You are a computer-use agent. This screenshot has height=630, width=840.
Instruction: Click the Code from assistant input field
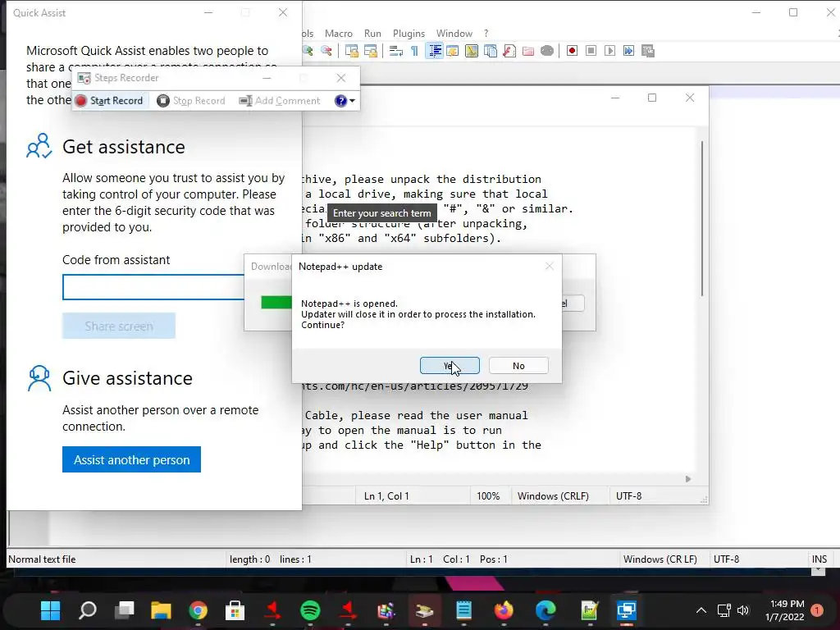(x=153, y=287)
